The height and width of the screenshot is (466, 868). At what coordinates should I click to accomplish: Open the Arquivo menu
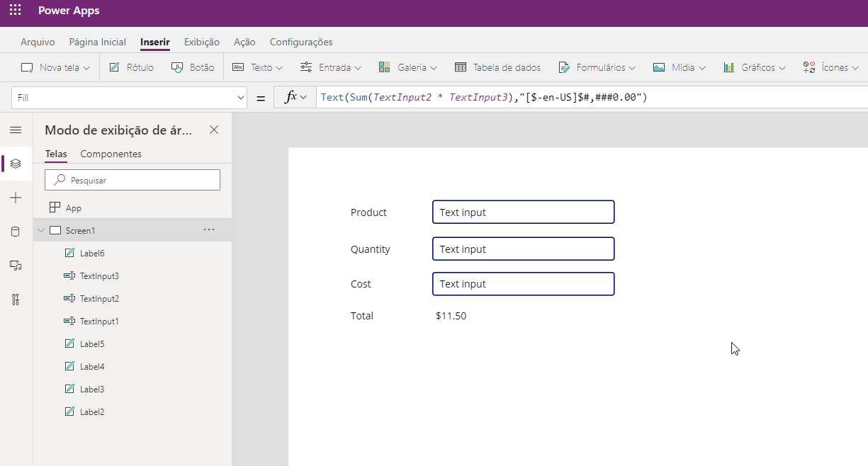tap(38, 42)
